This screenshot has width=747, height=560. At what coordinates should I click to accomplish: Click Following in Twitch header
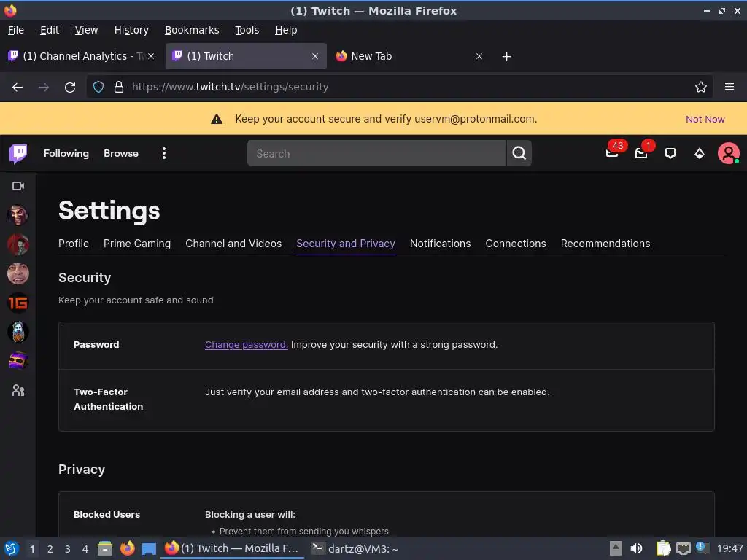pyautogui.click(x=66, y=153)
